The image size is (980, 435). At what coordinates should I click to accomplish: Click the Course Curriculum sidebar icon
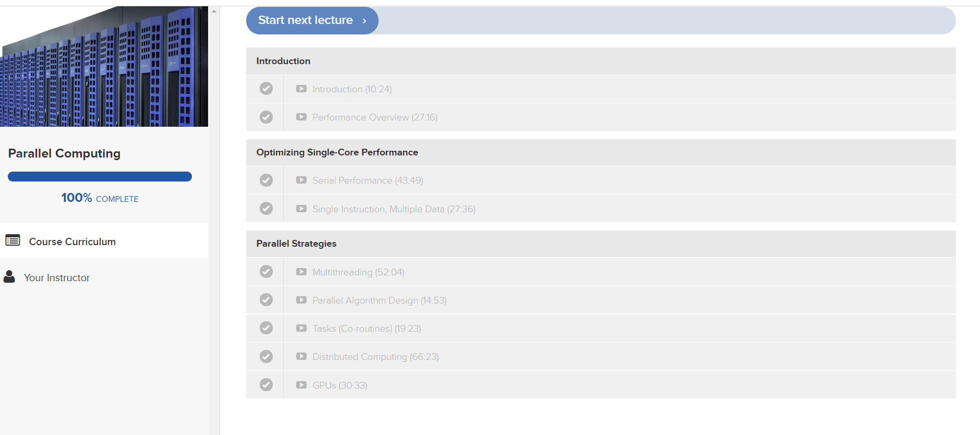13,240
